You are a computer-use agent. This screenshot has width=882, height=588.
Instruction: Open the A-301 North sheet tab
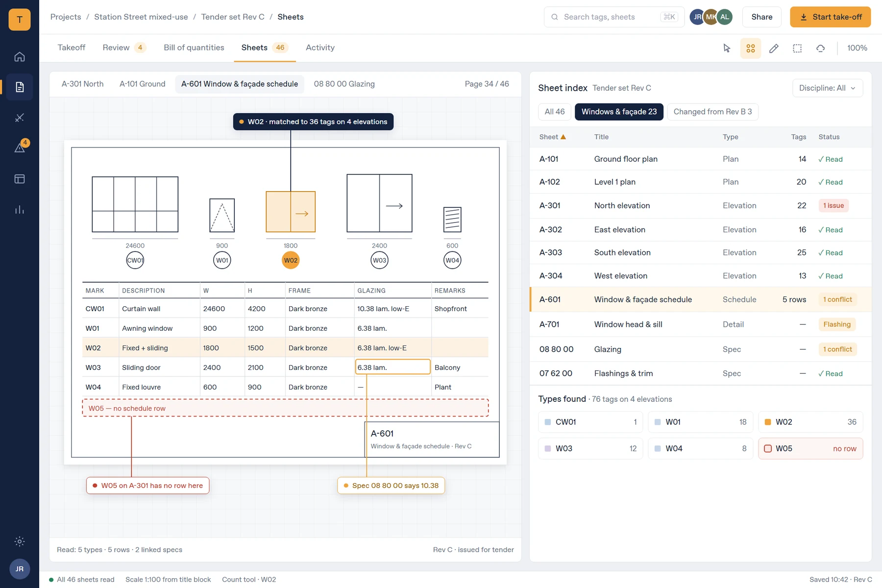click(x=83, y=84)
